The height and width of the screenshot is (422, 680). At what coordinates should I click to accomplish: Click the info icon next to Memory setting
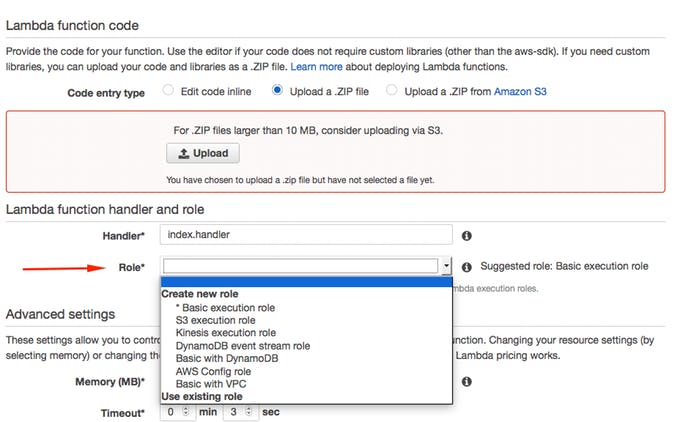pyautogui.click(x=466, y=382)
